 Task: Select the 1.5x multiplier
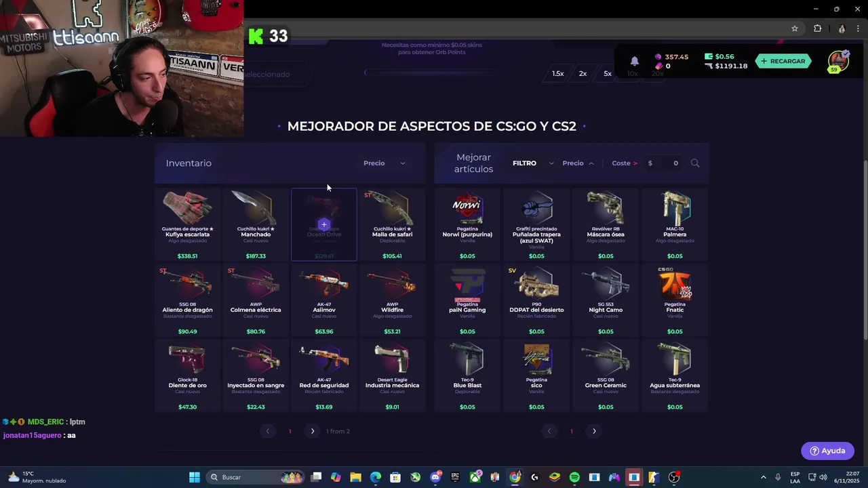click(557, 73)
